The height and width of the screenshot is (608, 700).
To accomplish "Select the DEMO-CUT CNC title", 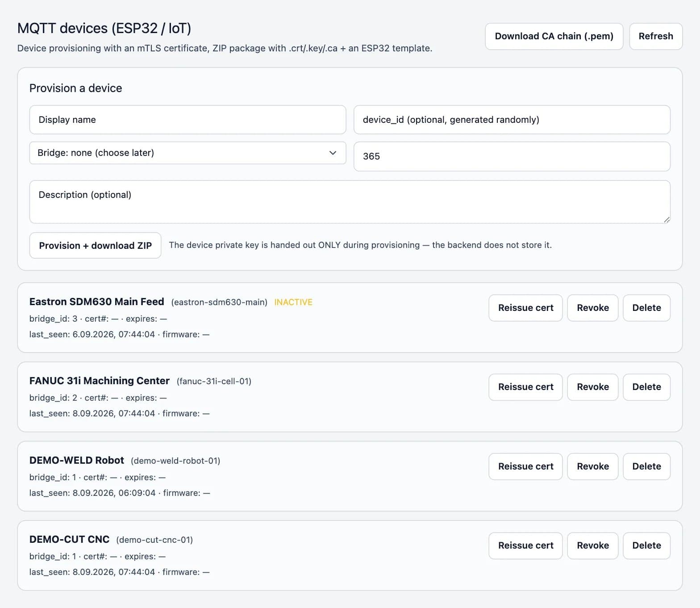I will 69,540.
